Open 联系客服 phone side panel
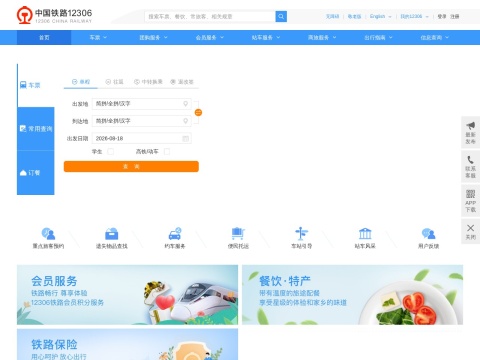The height and width of the screenshot is (360, 480). coord(470,167)
